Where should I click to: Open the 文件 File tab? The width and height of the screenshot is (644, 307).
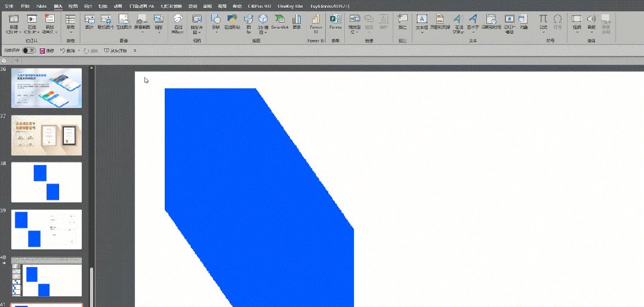(x=9, y=7)
